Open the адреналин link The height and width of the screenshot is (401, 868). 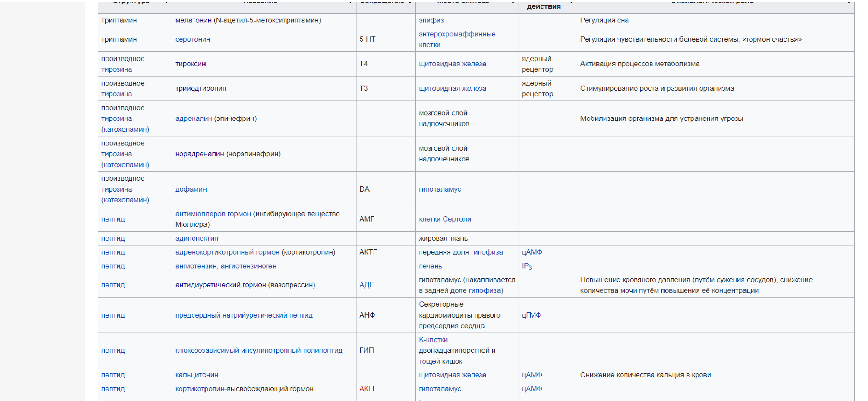(x=193, y=119)
